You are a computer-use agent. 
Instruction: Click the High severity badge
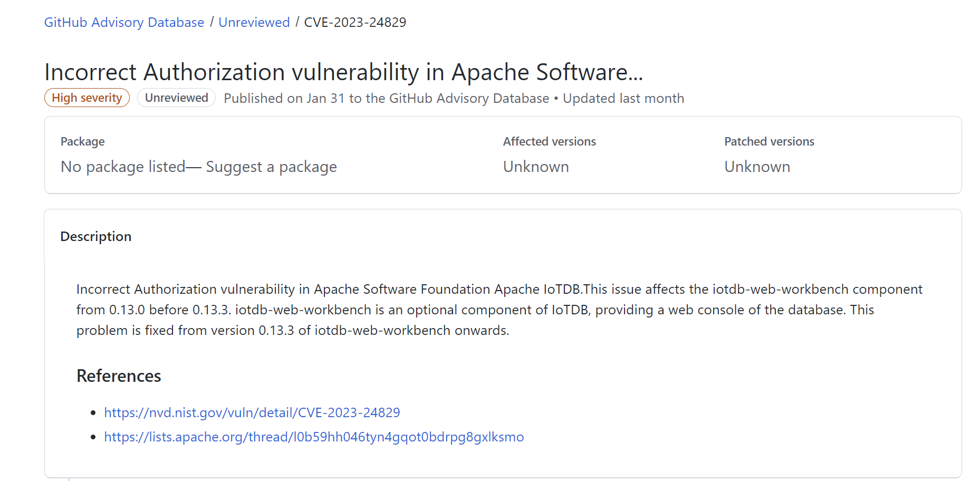click(x=87, y=98)
